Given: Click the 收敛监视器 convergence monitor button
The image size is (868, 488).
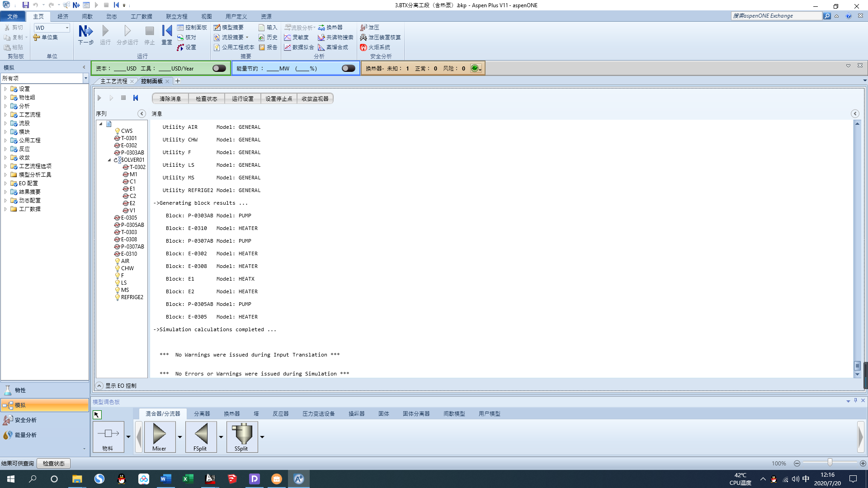Looking at the screenshot, I should 315,99.
